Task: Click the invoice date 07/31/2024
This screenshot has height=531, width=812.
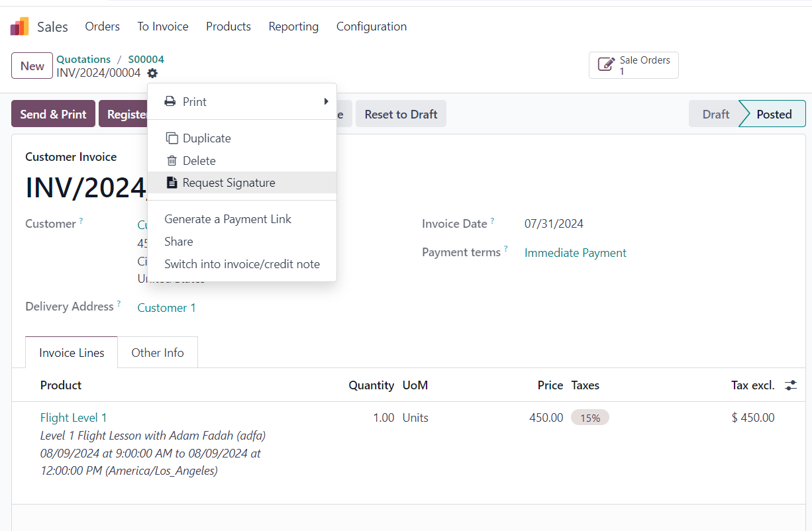Action: tap(554, 224)
